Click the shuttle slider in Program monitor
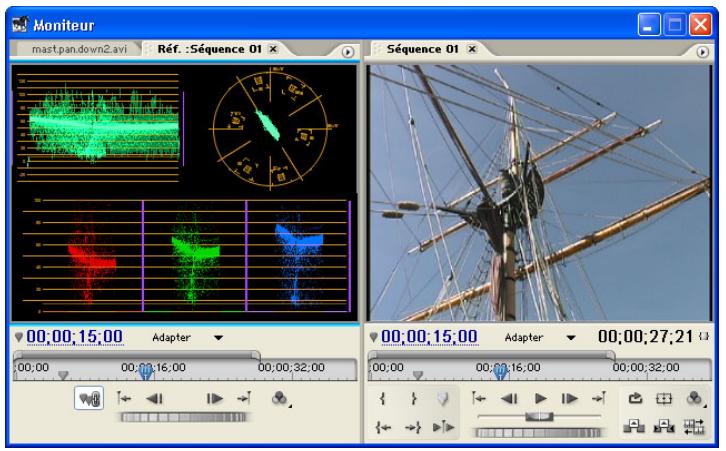The image size is (726, 451). (539, 416)
